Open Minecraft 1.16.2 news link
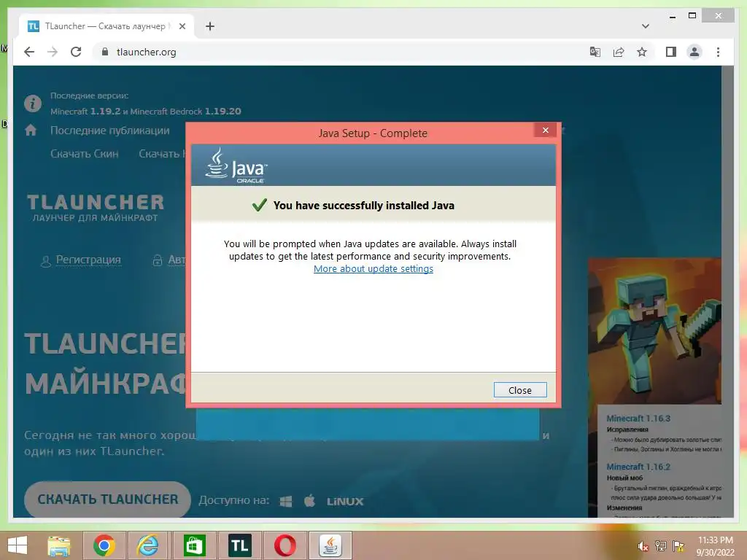Viewport: 747px width, 560px height. click(x=638, y=467)
